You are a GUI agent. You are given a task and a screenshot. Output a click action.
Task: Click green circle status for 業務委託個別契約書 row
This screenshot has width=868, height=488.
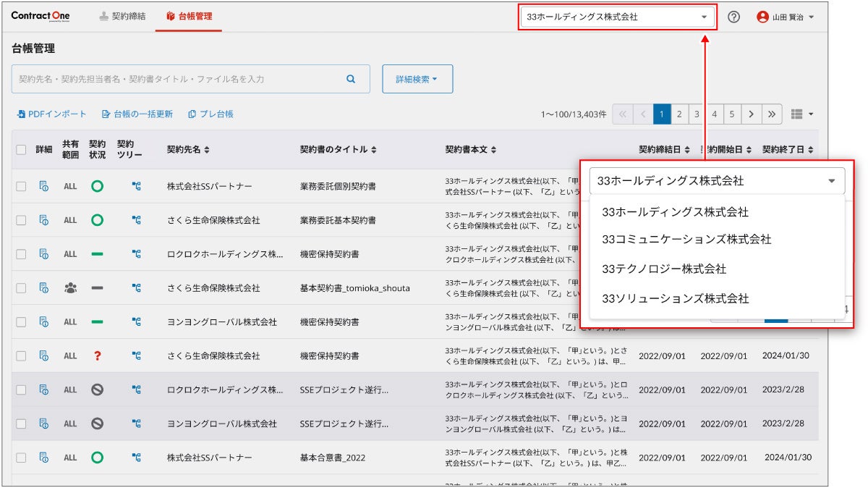click(x=97, y=186)
